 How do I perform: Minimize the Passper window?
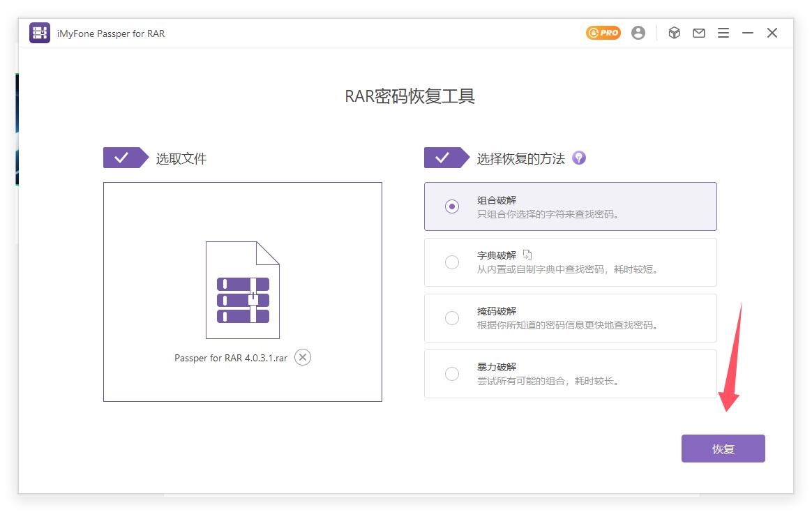click(x=747, y=33)
